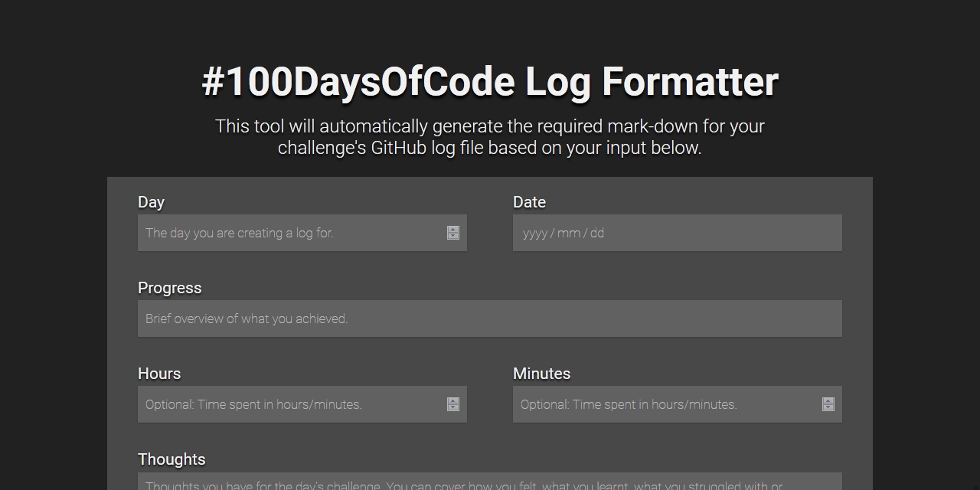The width and height of the screenshot is (980, 490).
Task: Click the Day field label
Action: tap(151, 202)
